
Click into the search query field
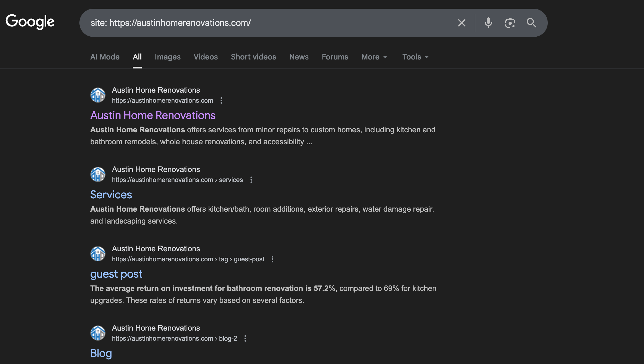click(x=272, y=23)
